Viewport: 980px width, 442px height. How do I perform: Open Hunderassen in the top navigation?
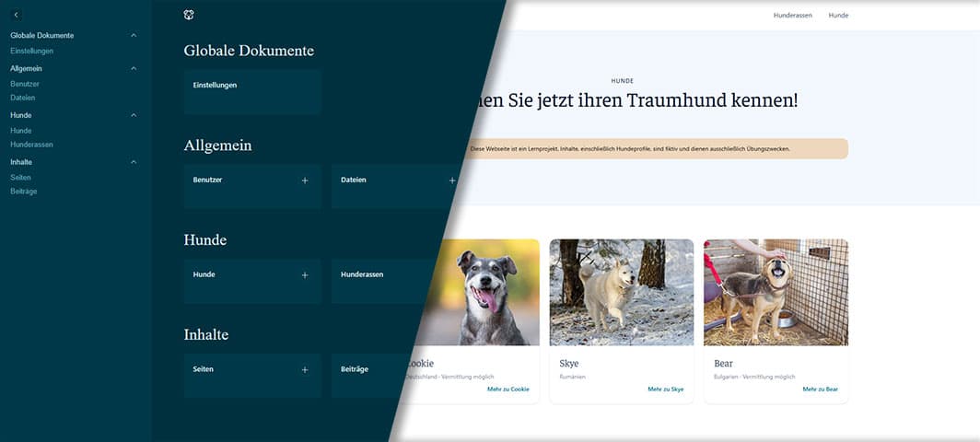(x=792, y=16)
